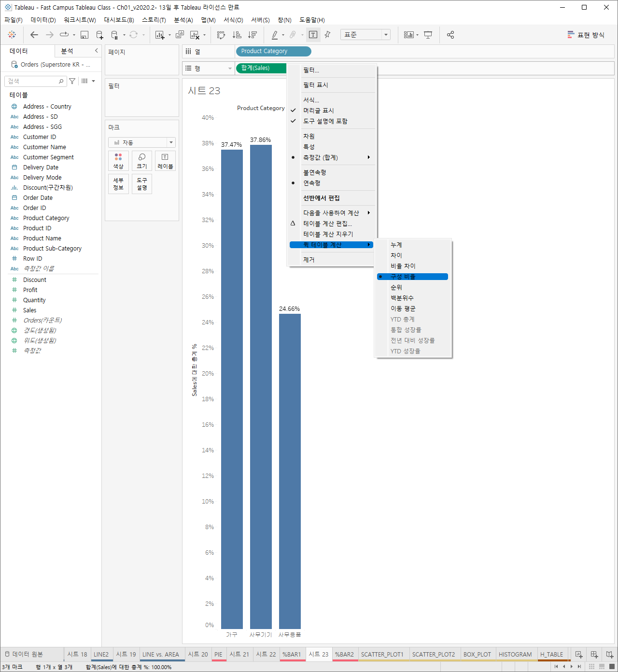Create a new worksheet from the toolbar
Image resolution: width=618 pixels, height=672 pixels.
[x=160, y=35]
